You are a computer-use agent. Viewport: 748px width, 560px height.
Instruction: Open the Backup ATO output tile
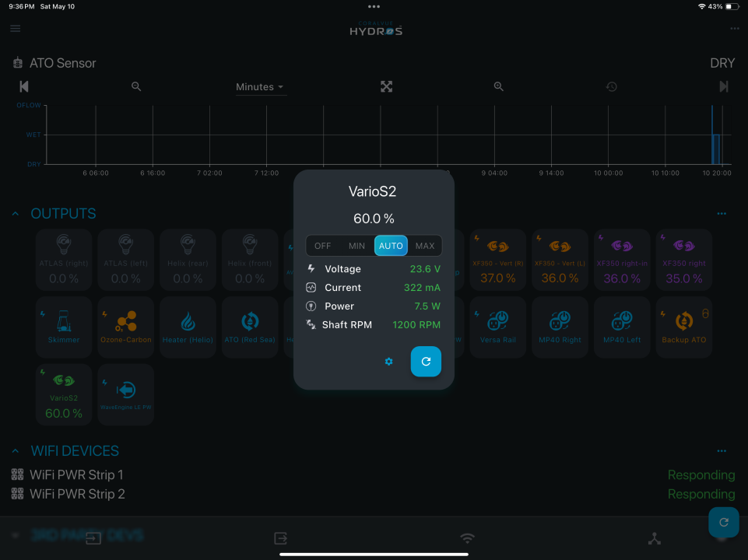coord(684,327)
